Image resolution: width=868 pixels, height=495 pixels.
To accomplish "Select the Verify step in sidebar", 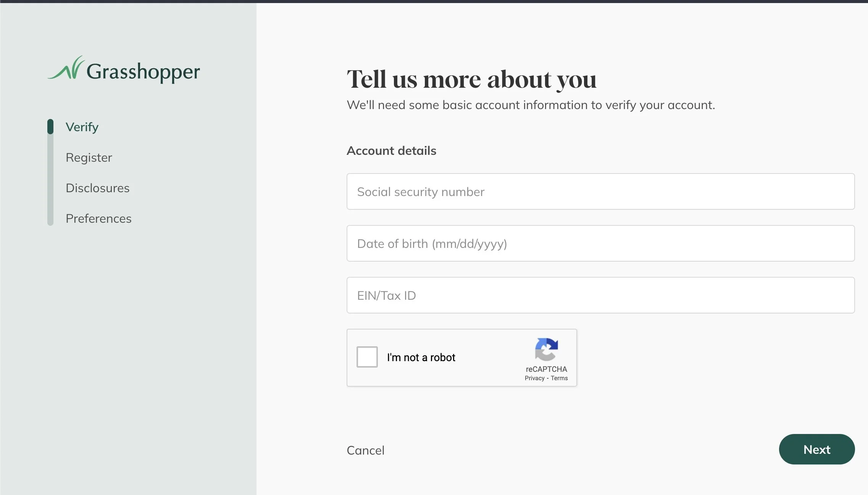I will pyautogui.click(x=82, y=127).
